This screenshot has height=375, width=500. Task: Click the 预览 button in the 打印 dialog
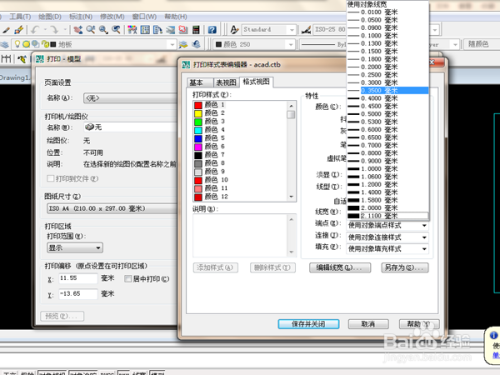(62, 316)
